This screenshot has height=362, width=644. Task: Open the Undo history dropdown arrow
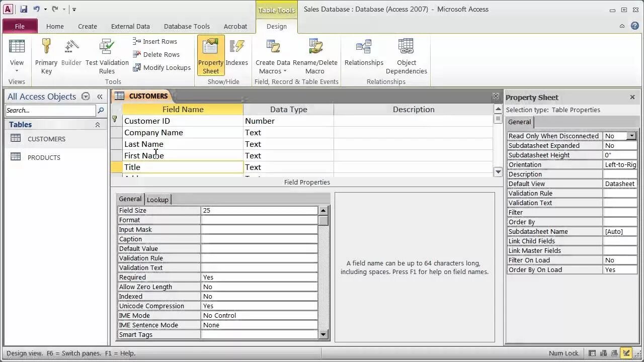45,10
